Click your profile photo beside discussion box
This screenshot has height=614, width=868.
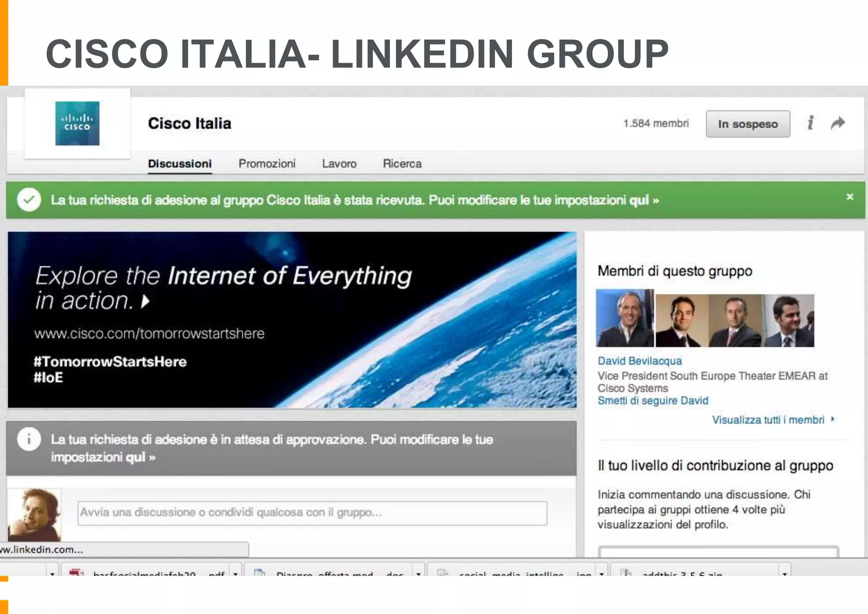point(34,514)
